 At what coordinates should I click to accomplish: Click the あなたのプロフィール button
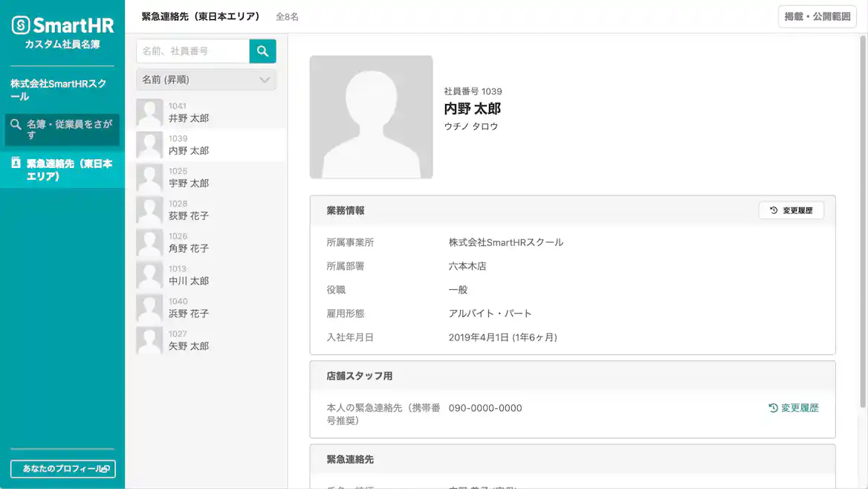62,469
